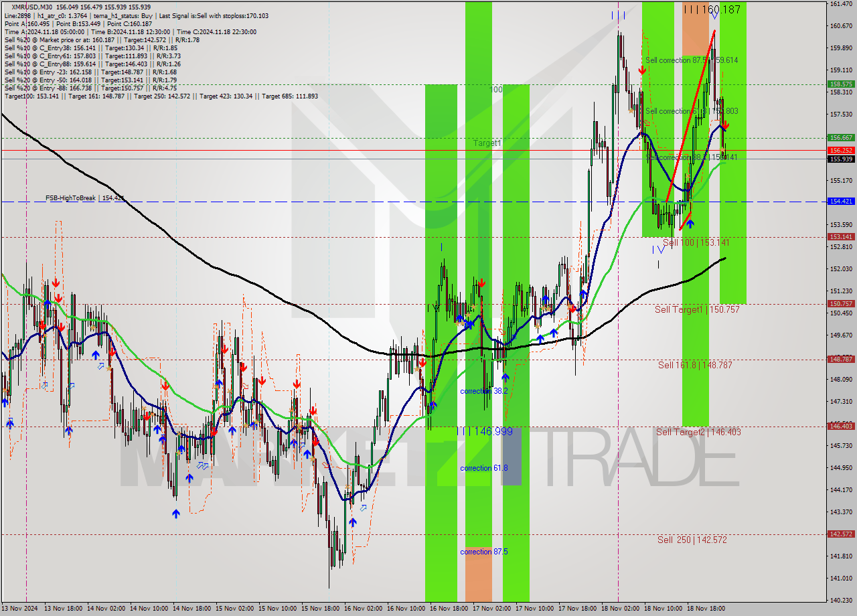Click the '17 Nov 02:00' time axis label
This screenshot has height=616, width=857.
(x=492, y=609)
